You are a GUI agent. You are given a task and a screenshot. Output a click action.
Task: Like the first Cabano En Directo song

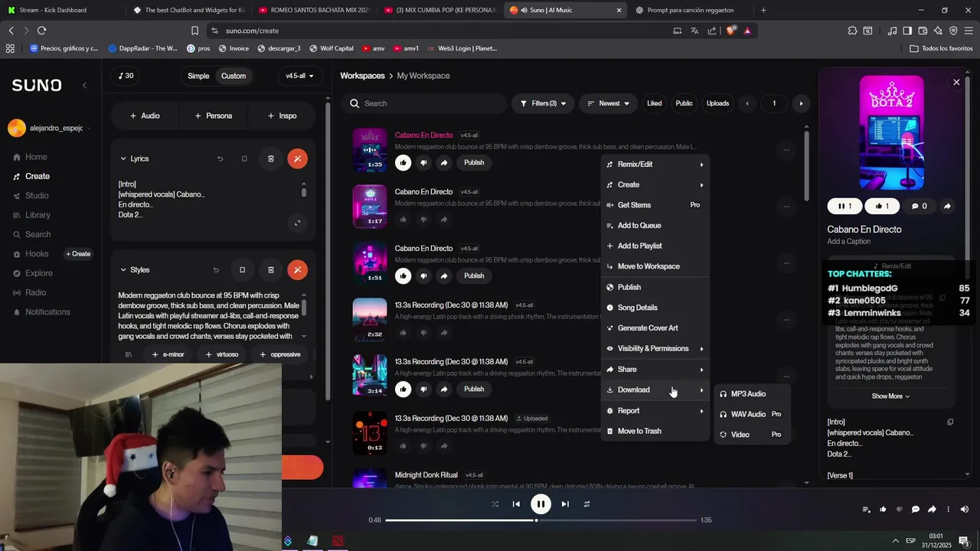pyautogui.click(x=403, y=162)
